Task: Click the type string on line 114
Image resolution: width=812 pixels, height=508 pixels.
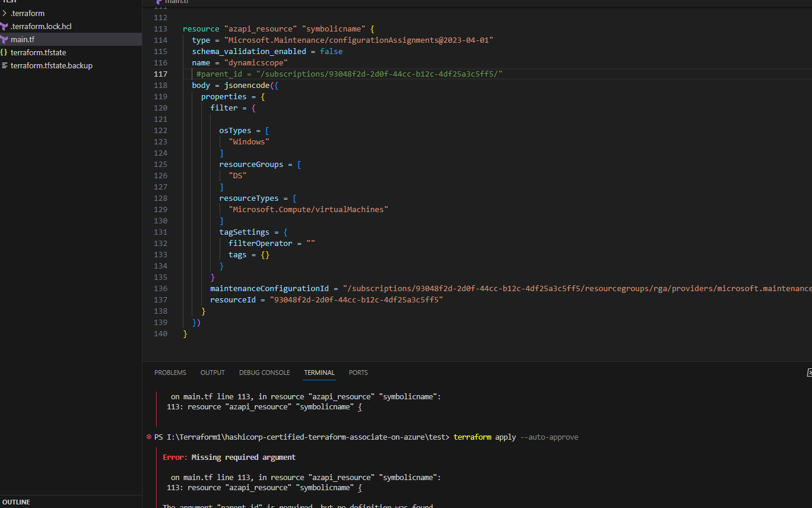Action: point(359,40)
